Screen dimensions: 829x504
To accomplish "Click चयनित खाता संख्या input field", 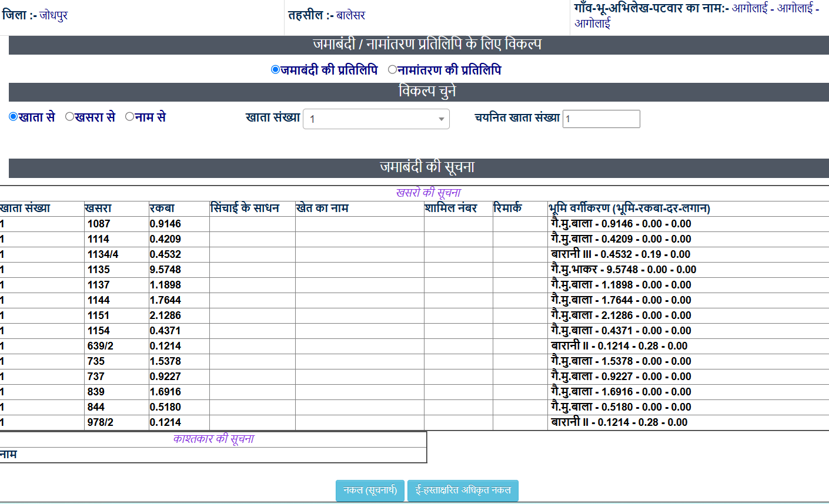I will click(601, 119).
